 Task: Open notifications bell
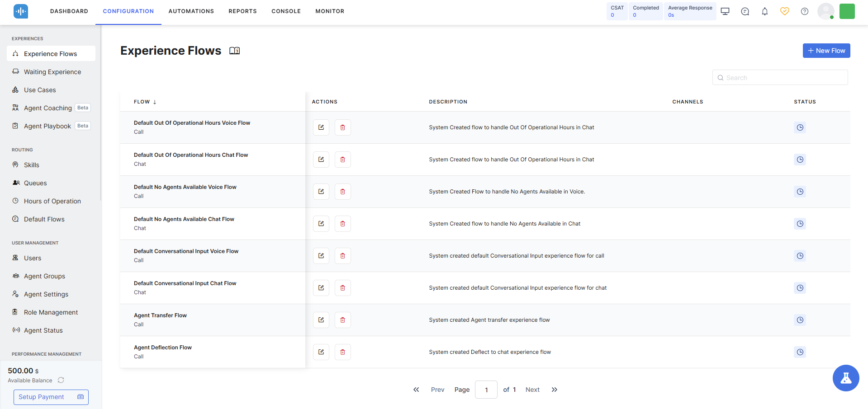point(765,11)
